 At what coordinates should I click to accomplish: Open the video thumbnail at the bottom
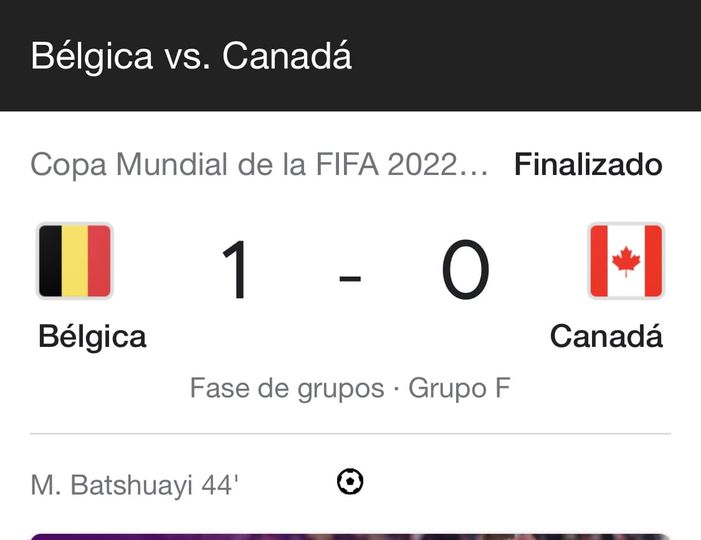click(x=350, y=536)
